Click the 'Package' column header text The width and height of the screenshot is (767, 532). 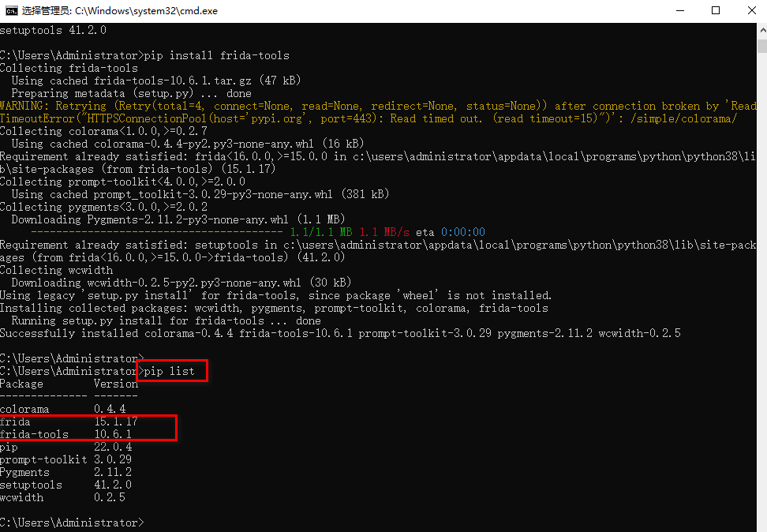tap(22, 384)
